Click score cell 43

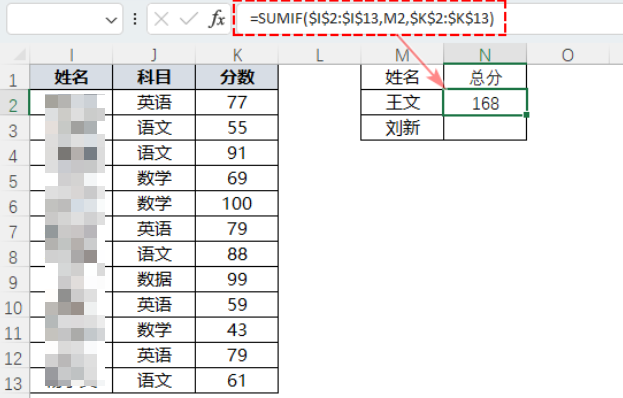tap(237, 330)
